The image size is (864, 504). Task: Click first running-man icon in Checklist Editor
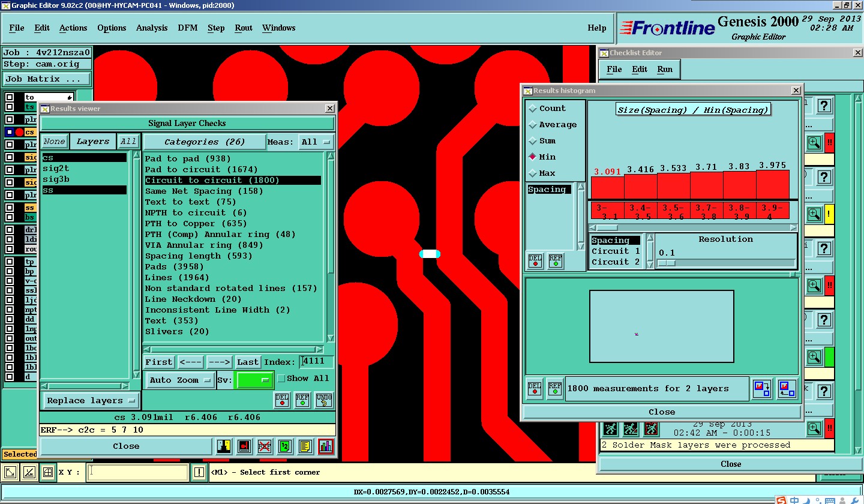(x=611, y=428)
